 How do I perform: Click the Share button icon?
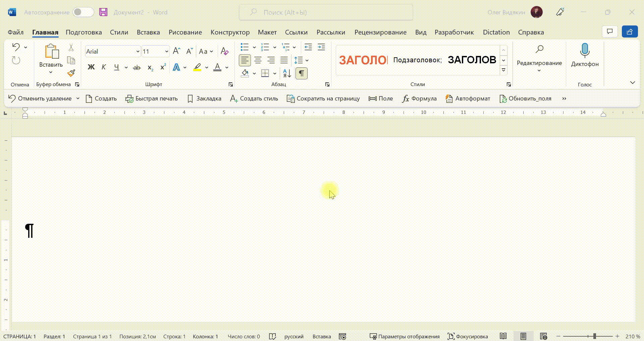point(630,31)
